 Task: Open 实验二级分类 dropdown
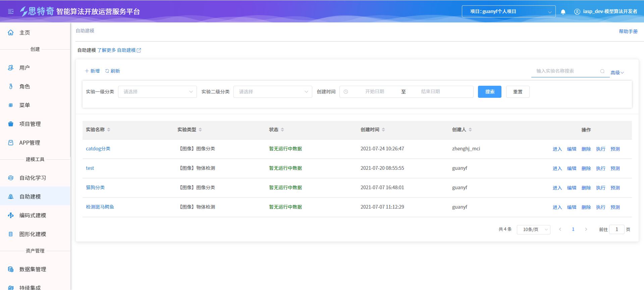[x=273, y=92]
